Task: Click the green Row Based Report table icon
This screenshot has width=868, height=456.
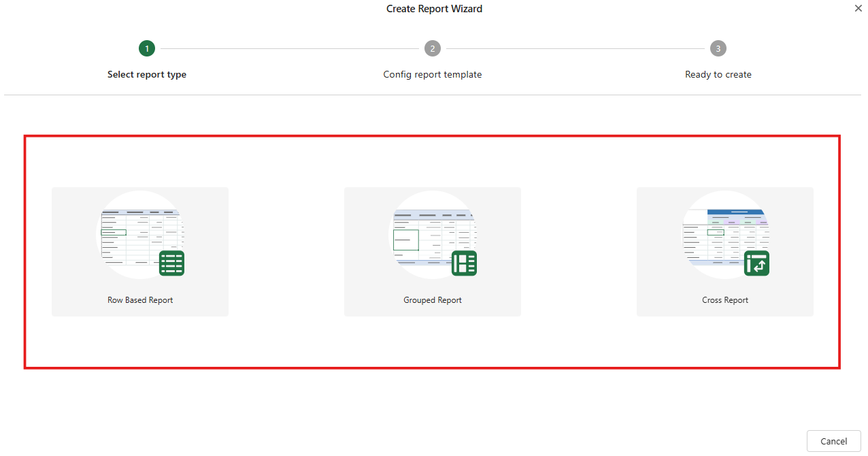Action: [171, 263]
